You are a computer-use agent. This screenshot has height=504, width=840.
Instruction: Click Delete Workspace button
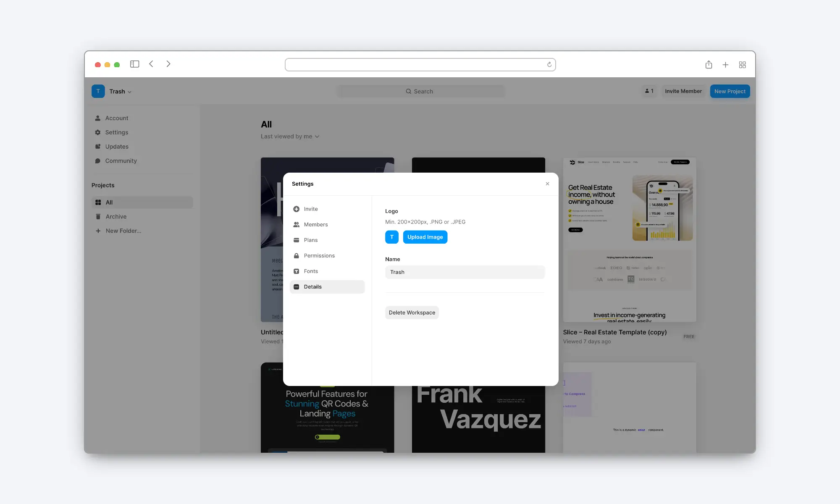click(x=412, y=312)
